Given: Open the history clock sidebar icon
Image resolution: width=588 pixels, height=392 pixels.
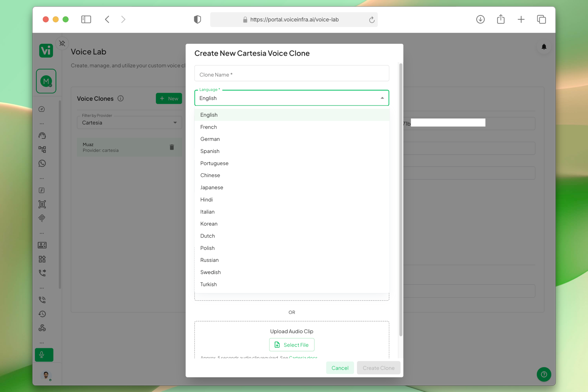Looking at the screenshot, I should 42,314.
